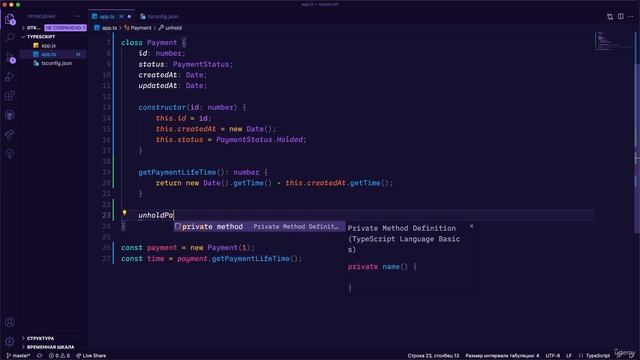This screenshot has height=360, width=640.
Task: Click the lightbulb code action icon
Action: pyautogui.click(x=124, y=213)
